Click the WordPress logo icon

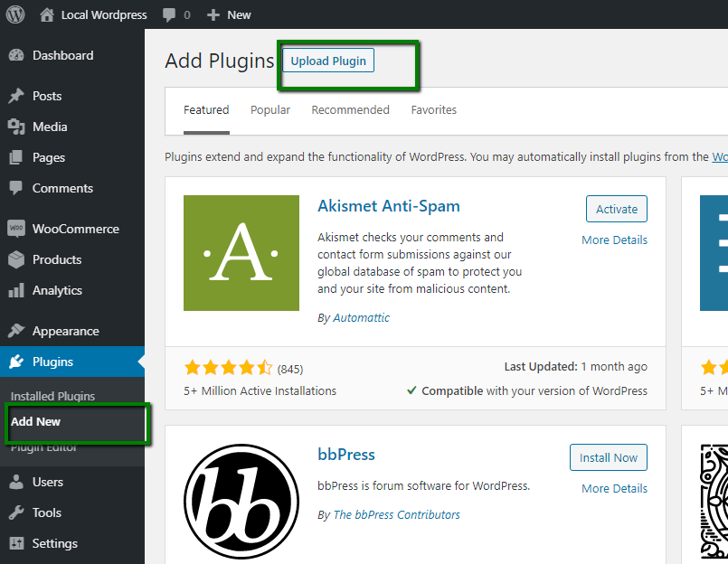pyautogui.click(x=15, y=14)
